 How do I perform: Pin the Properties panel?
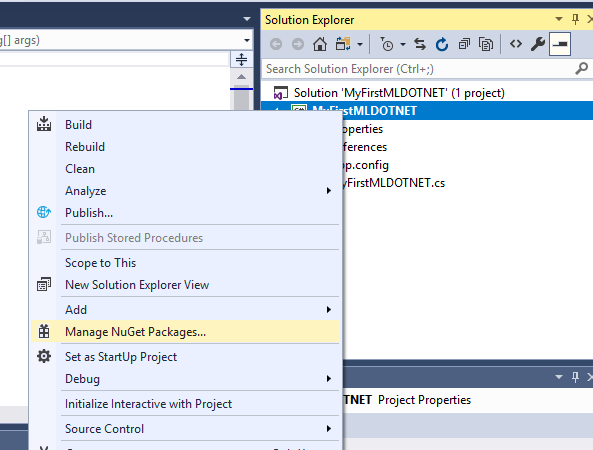point(575,377)
